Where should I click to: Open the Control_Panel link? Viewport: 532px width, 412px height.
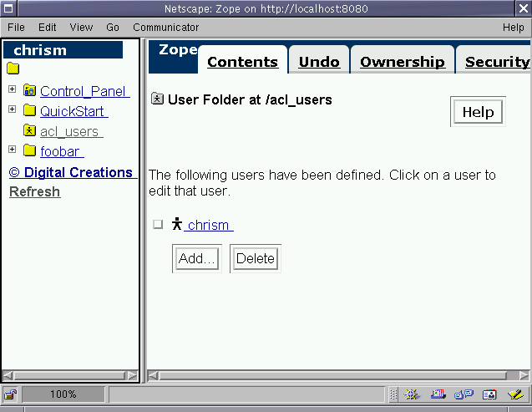click(x=85, y=91)
